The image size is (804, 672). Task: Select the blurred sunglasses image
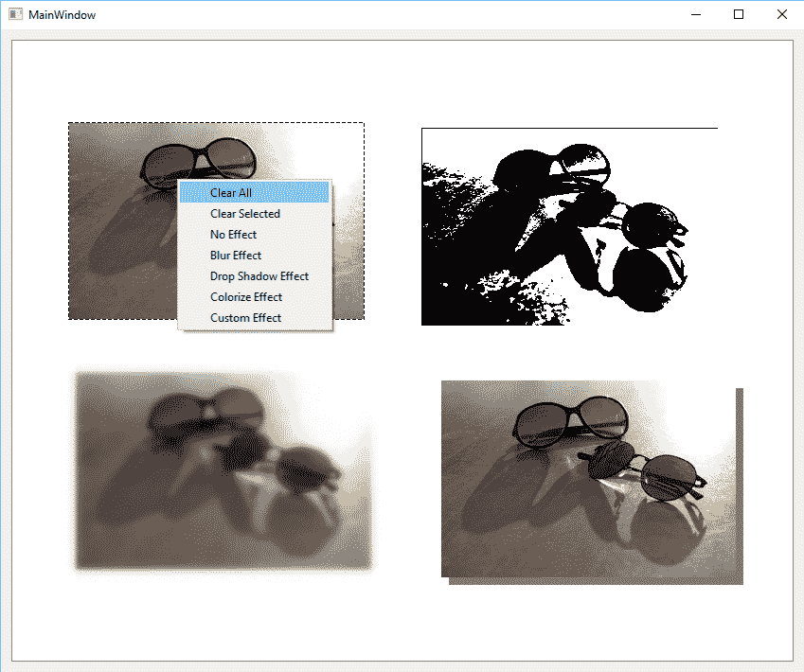click(x=223, y=471)
